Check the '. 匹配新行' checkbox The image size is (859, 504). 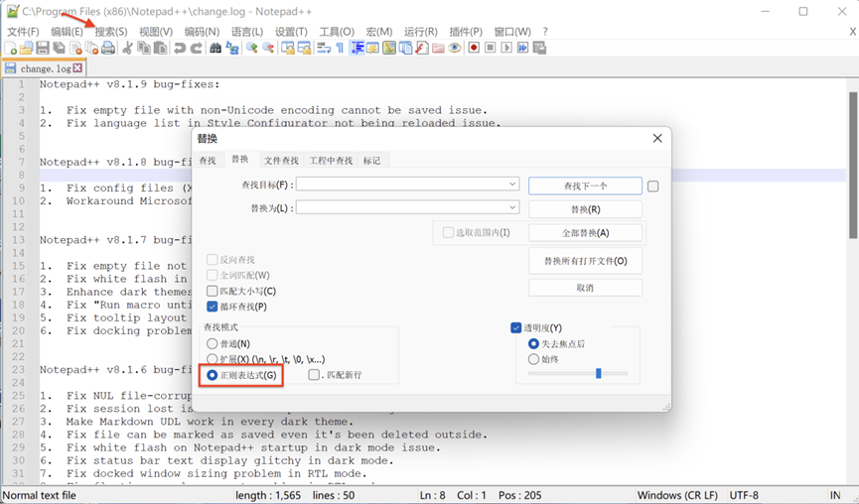[314, 375]
